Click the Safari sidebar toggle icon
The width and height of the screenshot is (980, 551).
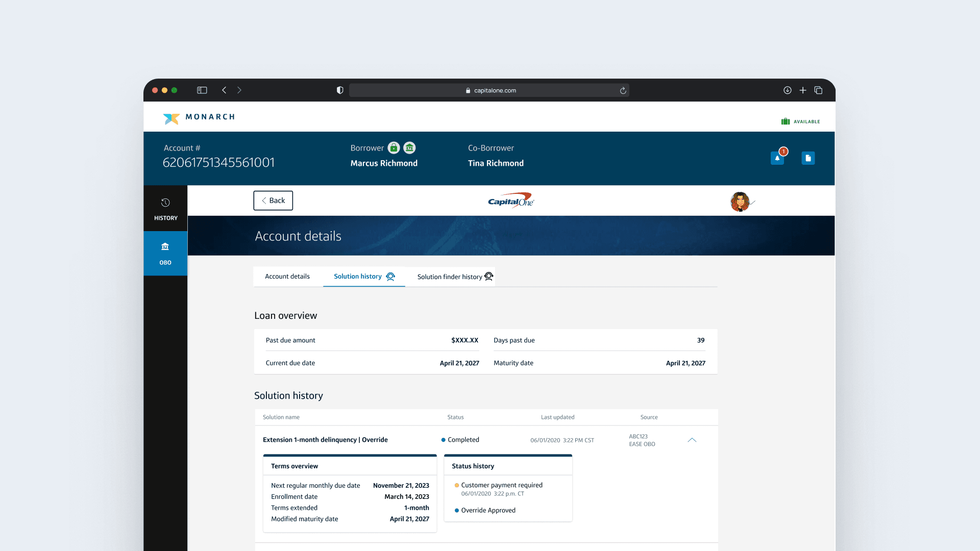(202, 90)
